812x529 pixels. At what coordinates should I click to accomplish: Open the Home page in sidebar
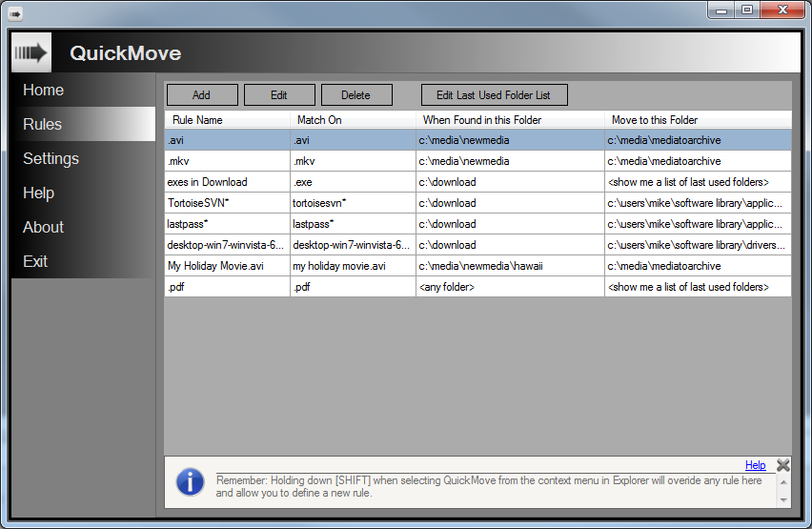pyautogui.click(x=44, y=91)
